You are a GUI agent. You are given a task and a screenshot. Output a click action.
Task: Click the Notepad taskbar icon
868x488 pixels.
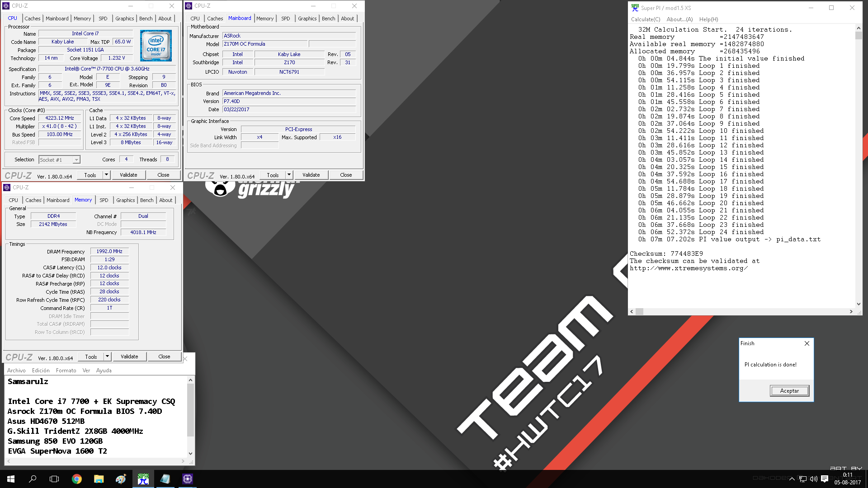(165, 479)
